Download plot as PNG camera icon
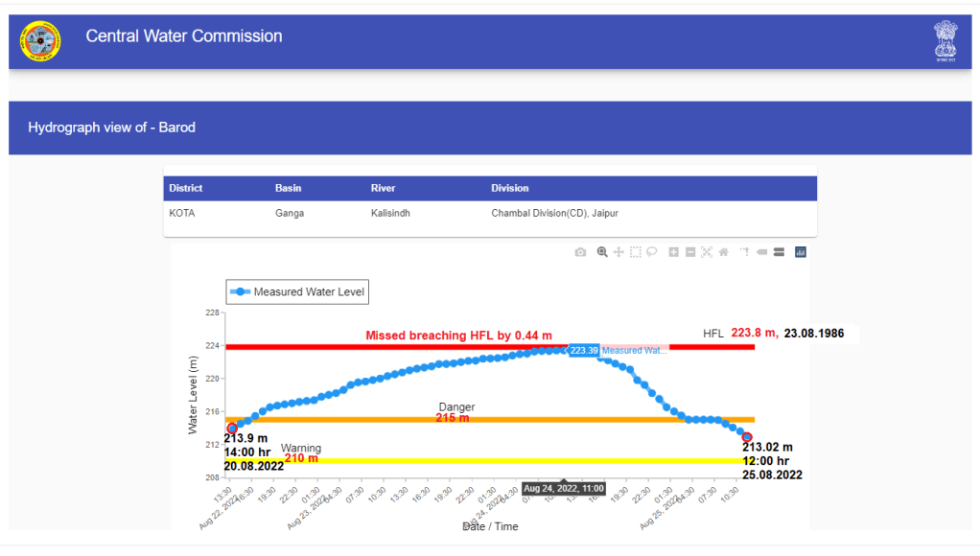Screen dimensions: 980x556 coord(580,252)
